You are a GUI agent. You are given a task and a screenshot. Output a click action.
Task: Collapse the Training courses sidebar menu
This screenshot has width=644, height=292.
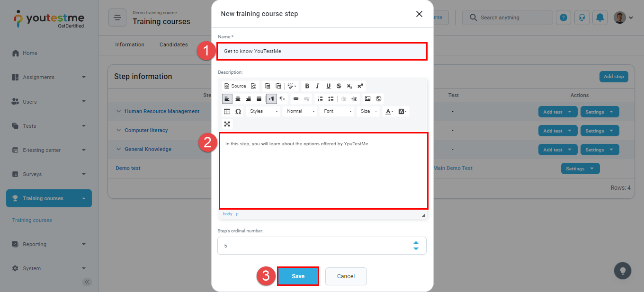coord(49,198)
